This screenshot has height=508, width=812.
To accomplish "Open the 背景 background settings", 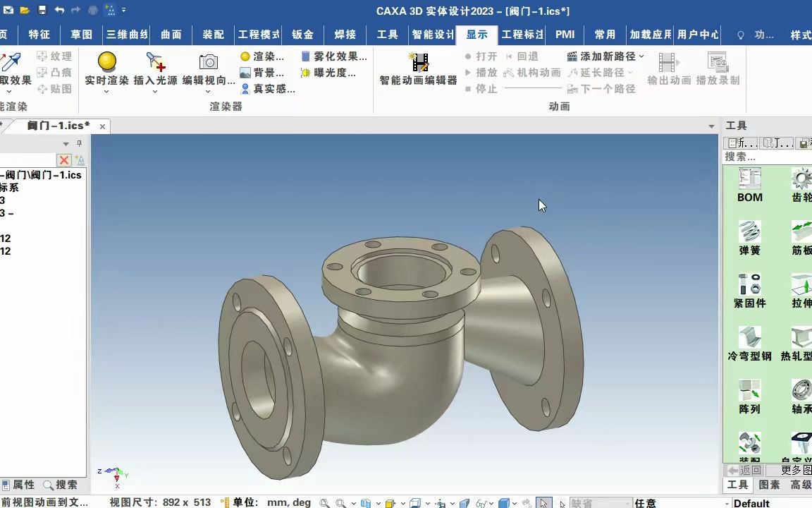I will [x=262, y=73].
